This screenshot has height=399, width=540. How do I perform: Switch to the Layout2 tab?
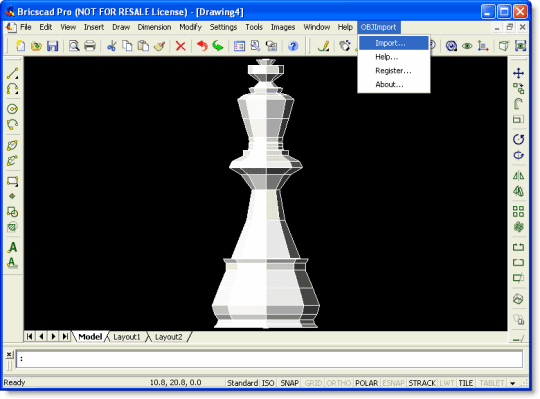point(168,337)
